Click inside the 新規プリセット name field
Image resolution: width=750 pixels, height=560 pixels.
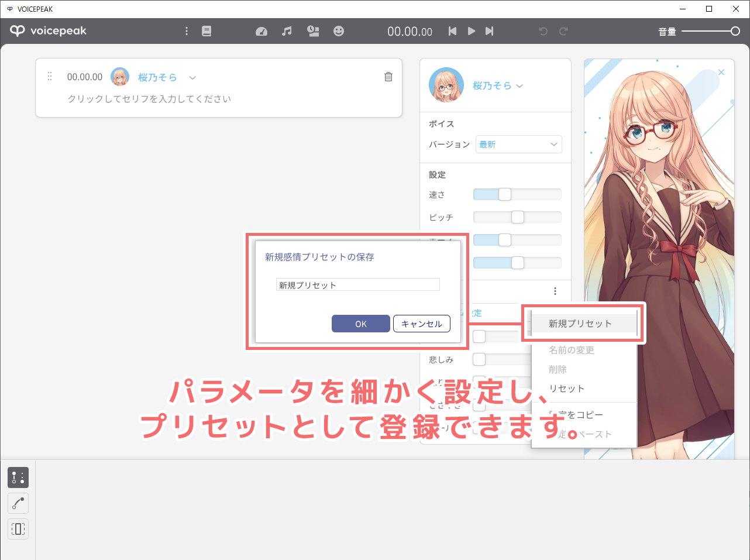[x=357, y=285]
